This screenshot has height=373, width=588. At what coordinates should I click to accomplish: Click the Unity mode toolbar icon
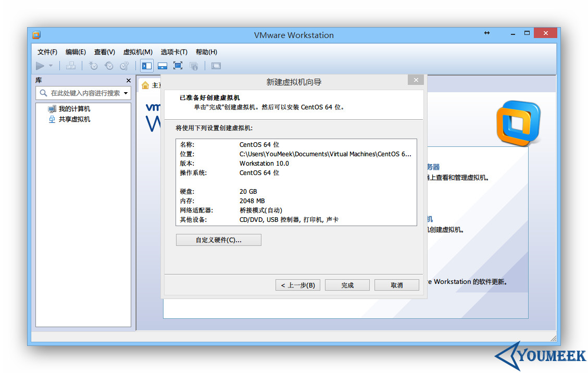point(194,66)
